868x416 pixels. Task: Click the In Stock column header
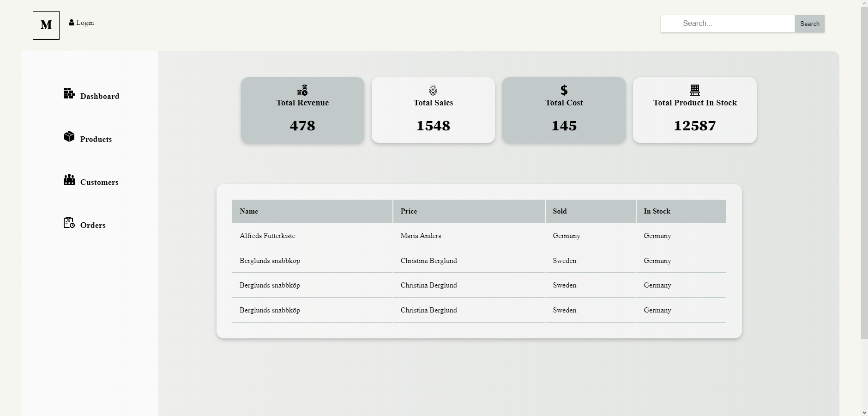coord(681,211)
